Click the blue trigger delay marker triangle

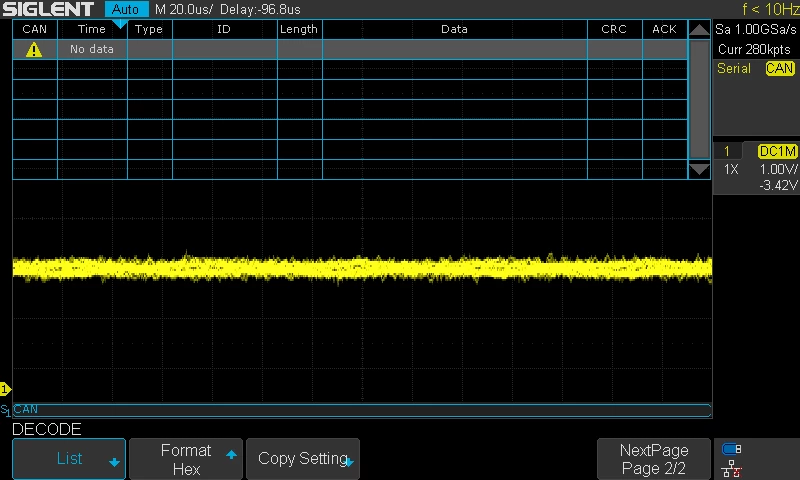pyautogui.click(x=120, y=24)
